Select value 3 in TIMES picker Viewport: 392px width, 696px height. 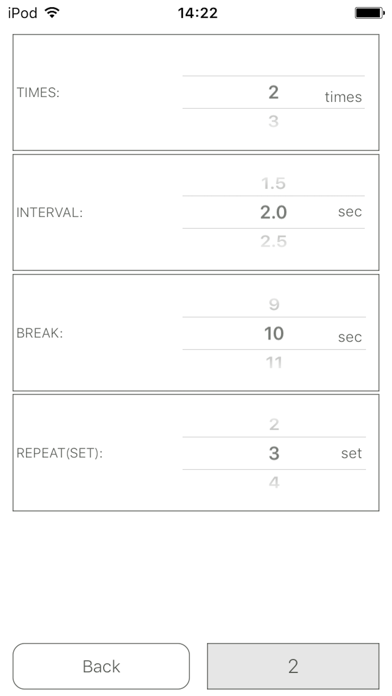pos(273,121)
